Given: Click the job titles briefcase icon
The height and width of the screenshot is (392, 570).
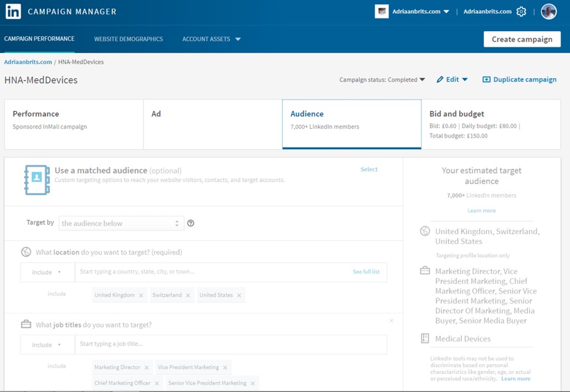Looking at the screenshot, I should point(26,324).
